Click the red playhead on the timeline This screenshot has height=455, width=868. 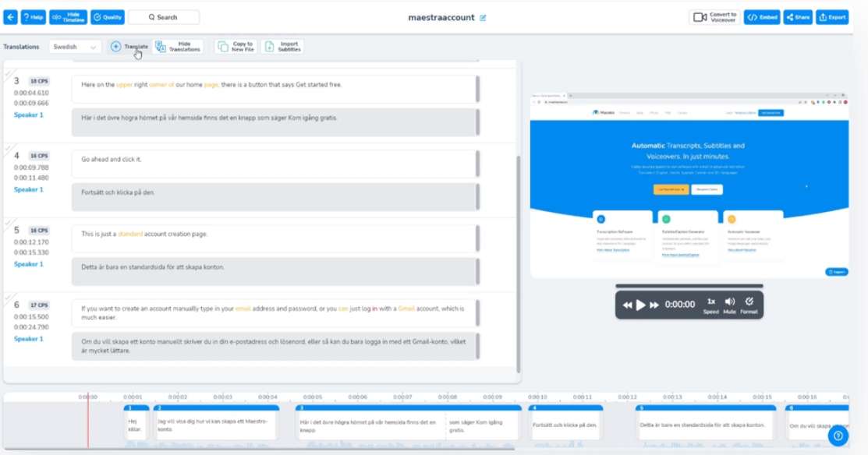pyautogui.click(x=87, y=420)
